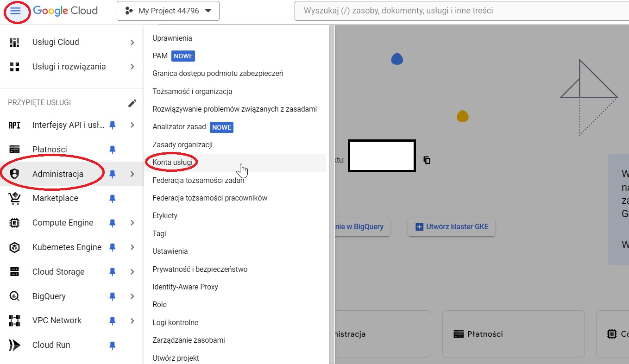Open the My Project 44796 project selector

[x=168, y=11]
